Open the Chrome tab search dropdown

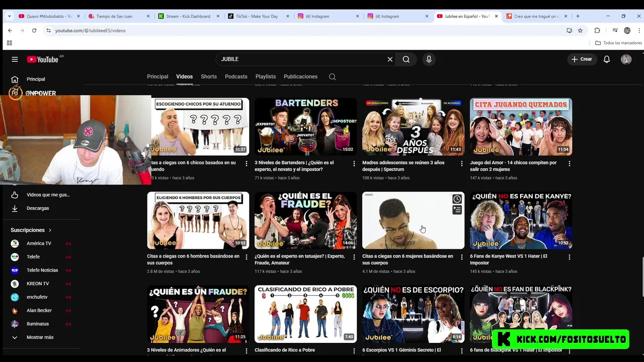9,16
